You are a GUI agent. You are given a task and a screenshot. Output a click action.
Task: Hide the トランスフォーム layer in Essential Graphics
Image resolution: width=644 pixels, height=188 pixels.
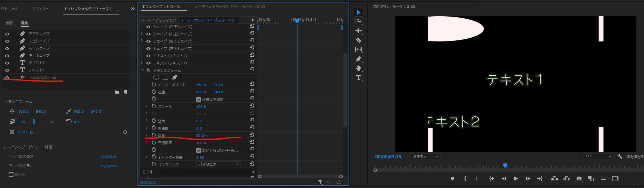click(7, 77)
